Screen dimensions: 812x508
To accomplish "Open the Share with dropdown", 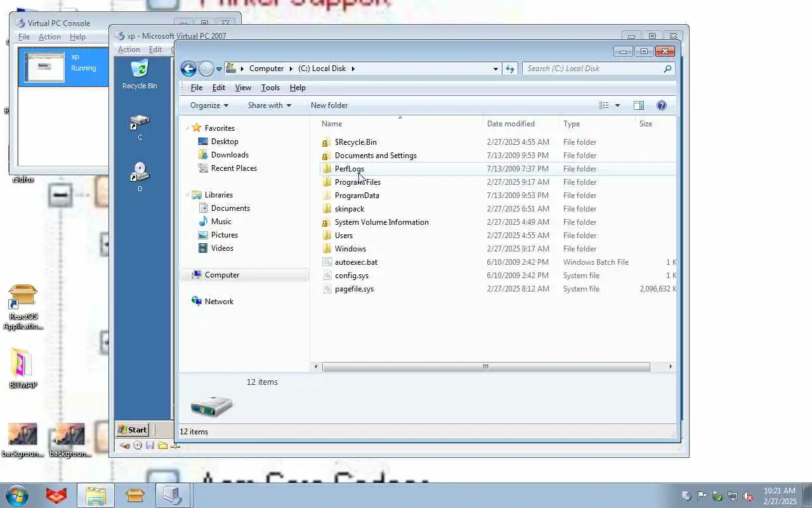I will click(x=270, y=105).
